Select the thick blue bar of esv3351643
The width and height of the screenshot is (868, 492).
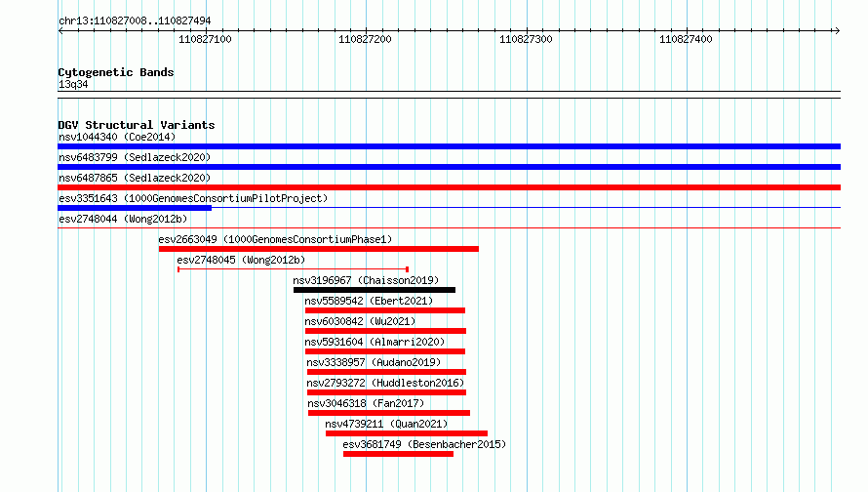click(135, 208)
